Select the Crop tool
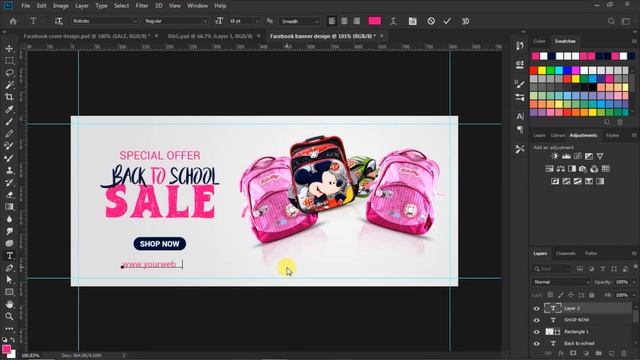Viewport: 640px width, 360px height. pos(9,97)
